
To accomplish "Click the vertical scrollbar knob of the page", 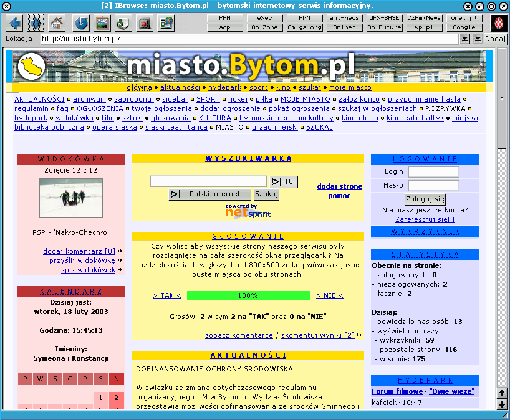I will pos(501,98).
